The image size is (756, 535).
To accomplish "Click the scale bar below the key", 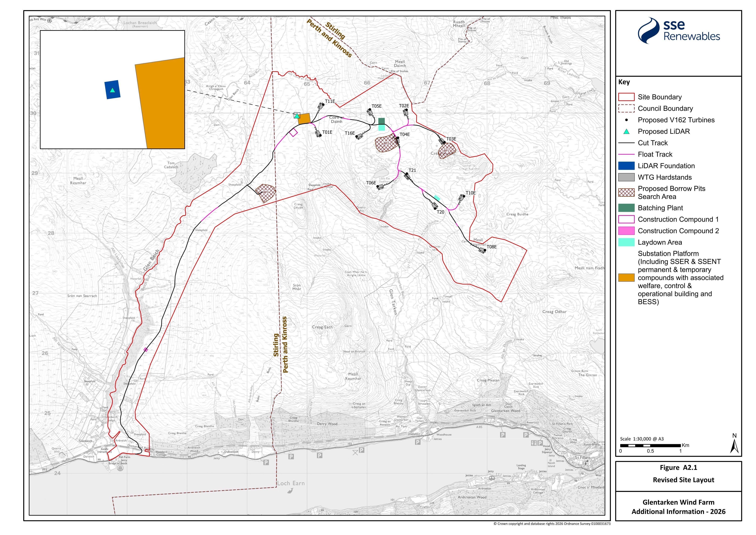I will 650,446.
